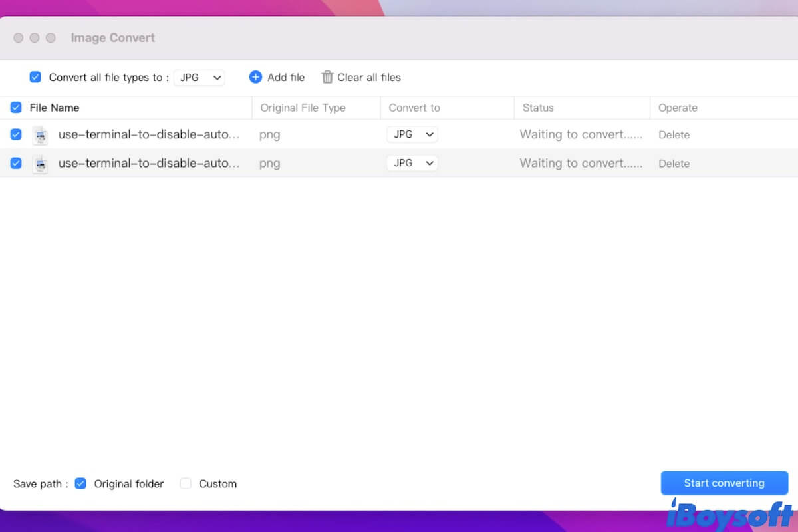This screenshot has height=532, width=798.
Task: Toggle the select-all checkbox beside File Name
Action: (x=15, y=107)
